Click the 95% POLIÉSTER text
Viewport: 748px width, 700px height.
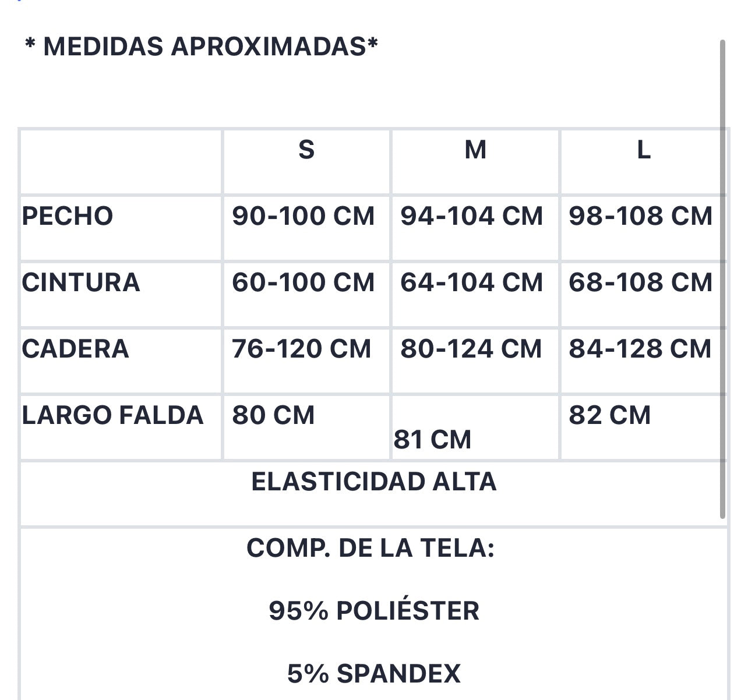(374, 611)
